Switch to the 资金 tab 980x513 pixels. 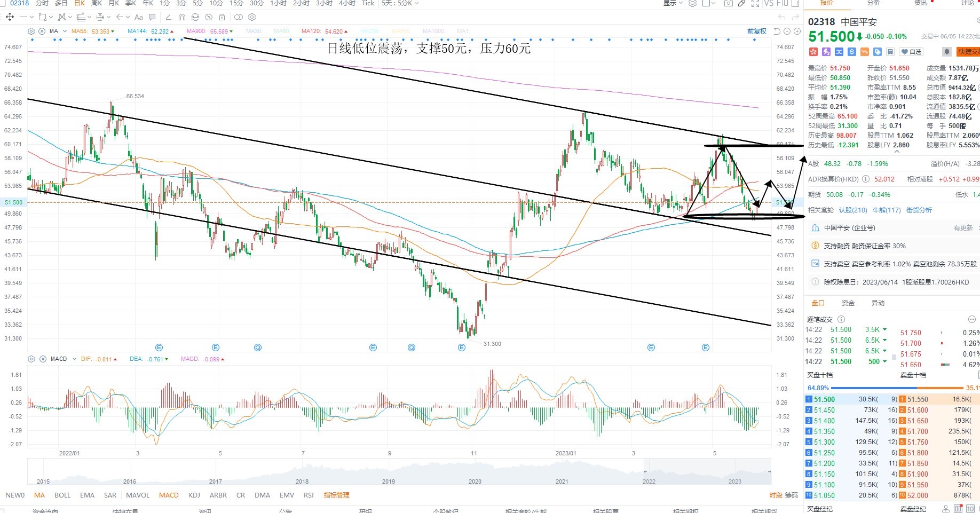click(848, 303)
